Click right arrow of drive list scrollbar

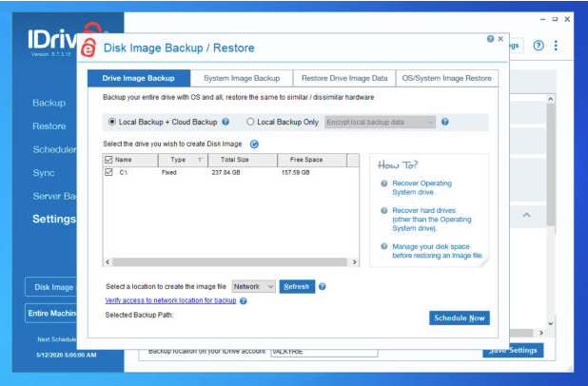pyautogui.click(x=354, y=262)
